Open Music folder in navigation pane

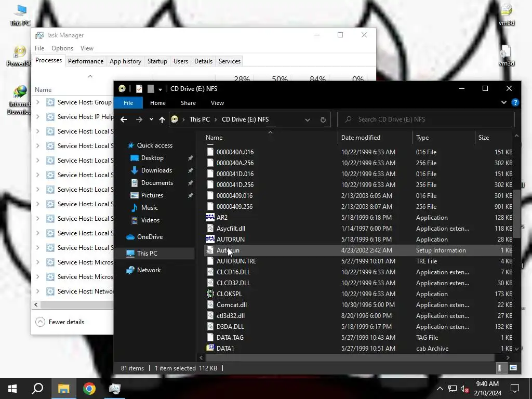pyautogui.click(x=149, y=208)
